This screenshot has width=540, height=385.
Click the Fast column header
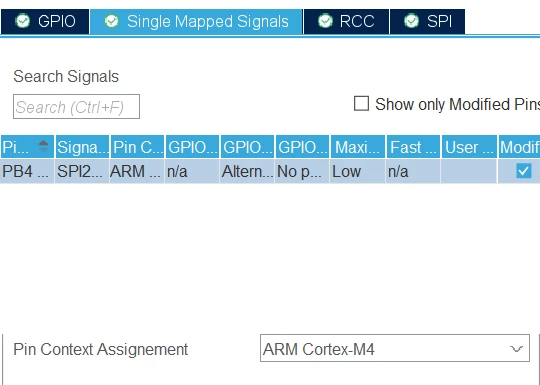413,147
